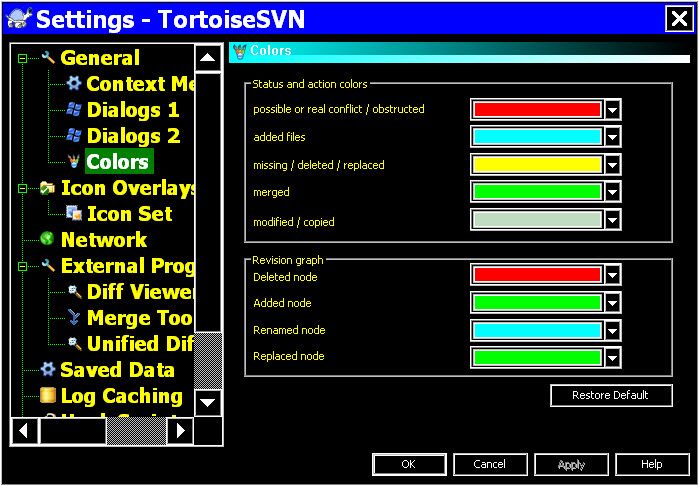This screenshot has height=486, width=699.
Task: Click the tortoise icon in title bar
Action: click(20, 19)
